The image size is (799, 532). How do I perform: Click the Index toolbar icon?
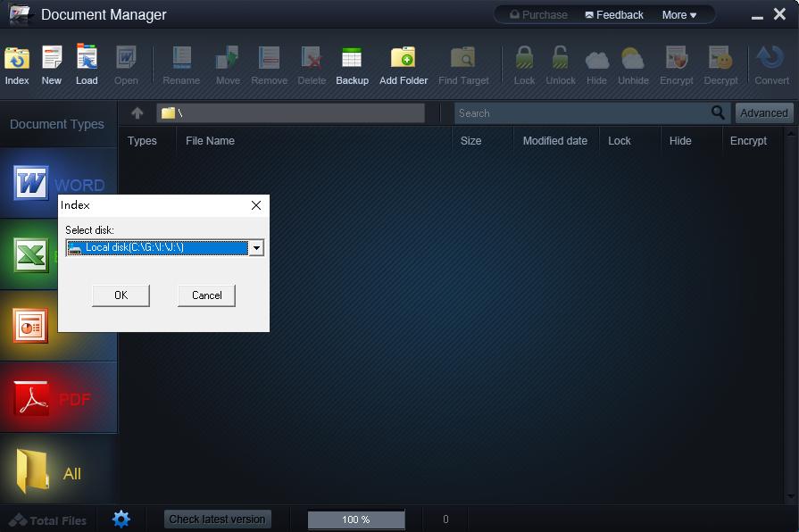click(17, 65)
